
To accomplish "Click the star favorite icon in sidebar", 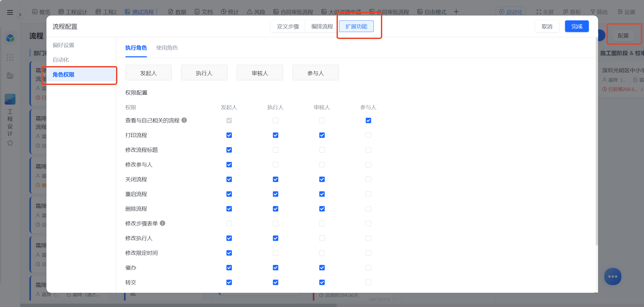I will point(10,143).
